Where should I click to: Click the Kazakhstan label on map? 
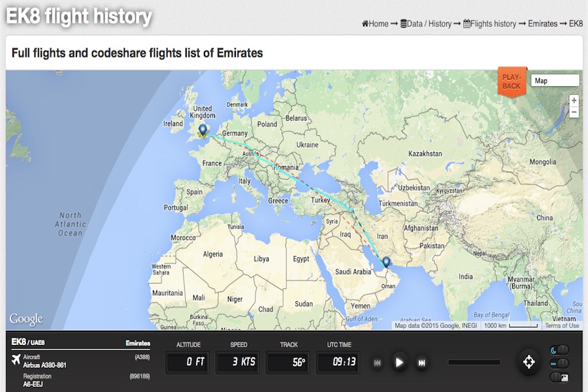[x=425, y=154]
